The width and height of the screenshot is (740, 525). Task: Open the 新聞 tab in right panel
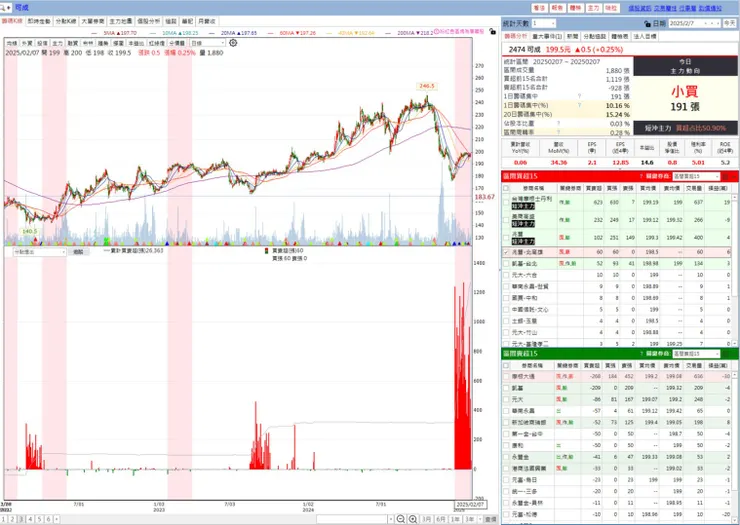[x=572, y=36]
